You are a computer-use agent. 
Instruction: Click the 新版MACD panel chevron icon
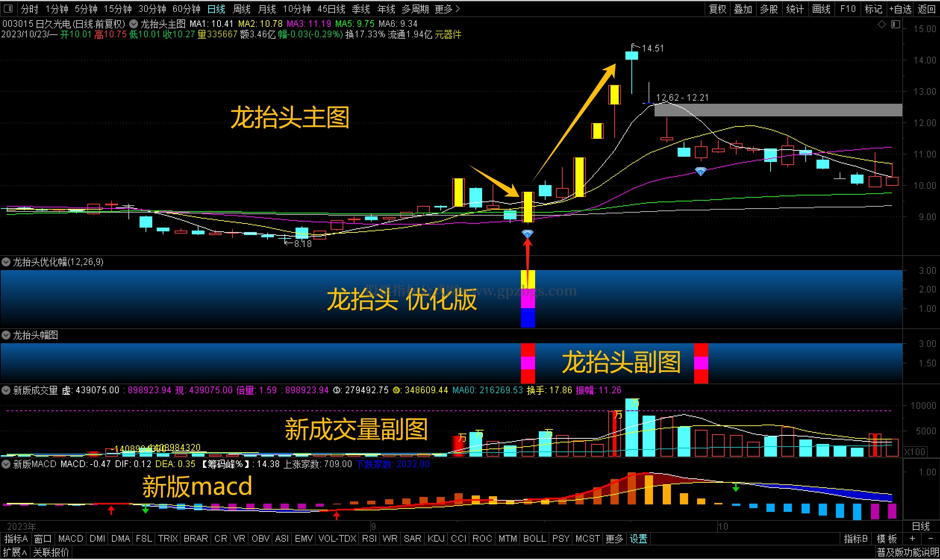[6, 464]
